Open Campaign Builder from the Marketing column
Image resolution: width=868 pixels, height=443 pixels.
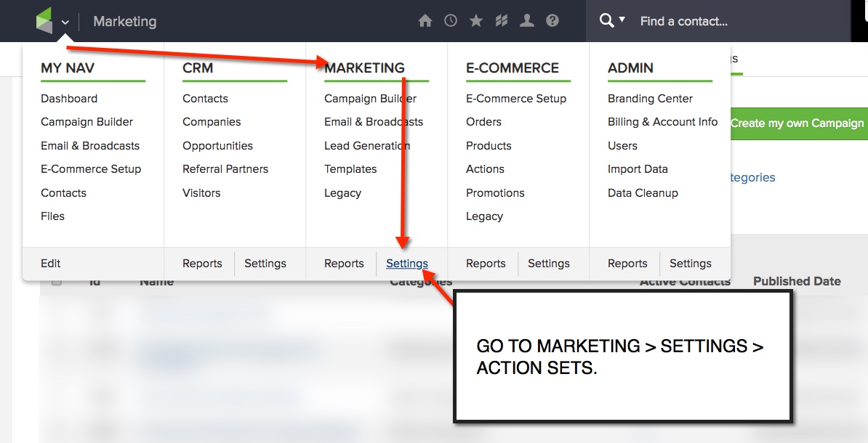pos(370,98)
